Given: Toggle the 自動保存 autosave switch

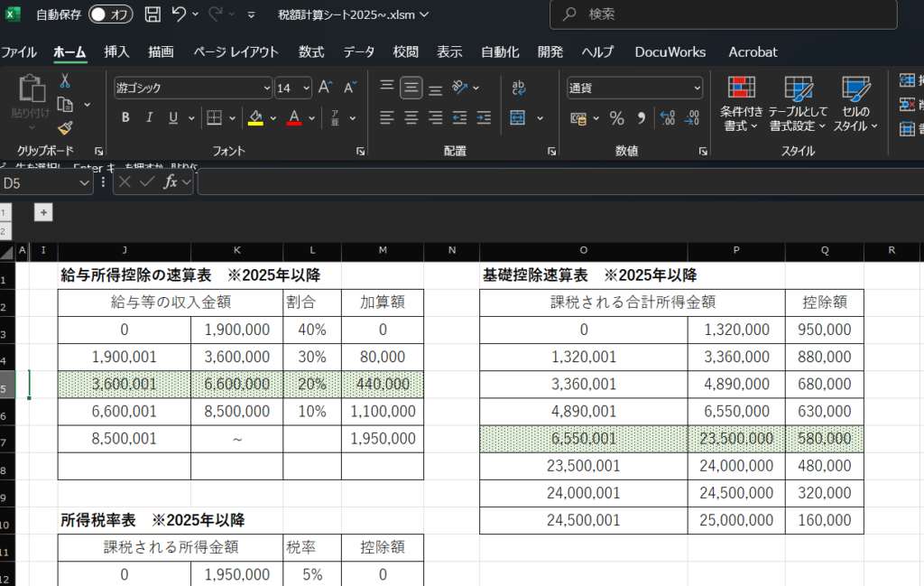Looking at the screenshot, I should coord(110,14).
